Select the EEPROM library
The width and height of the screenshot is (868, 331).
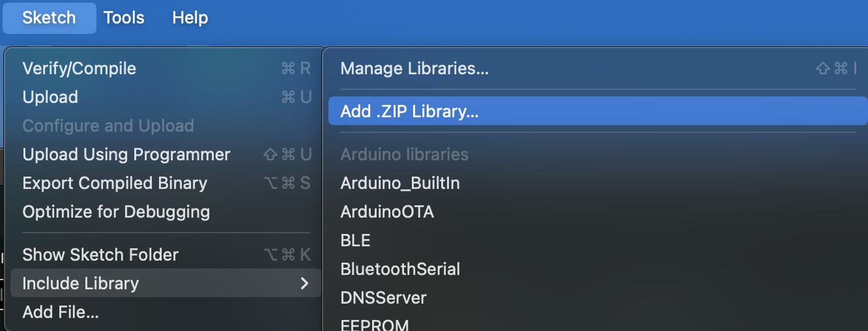pos(375,324)
